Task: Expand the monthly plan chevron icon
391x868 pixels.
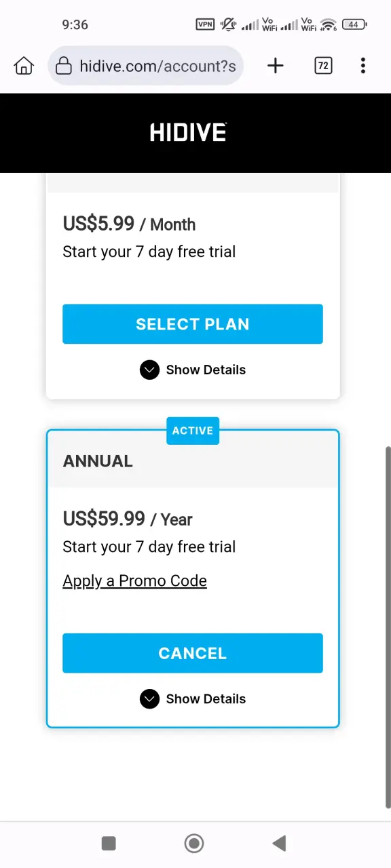Action: pyautogui.click(x=149, y=370)
